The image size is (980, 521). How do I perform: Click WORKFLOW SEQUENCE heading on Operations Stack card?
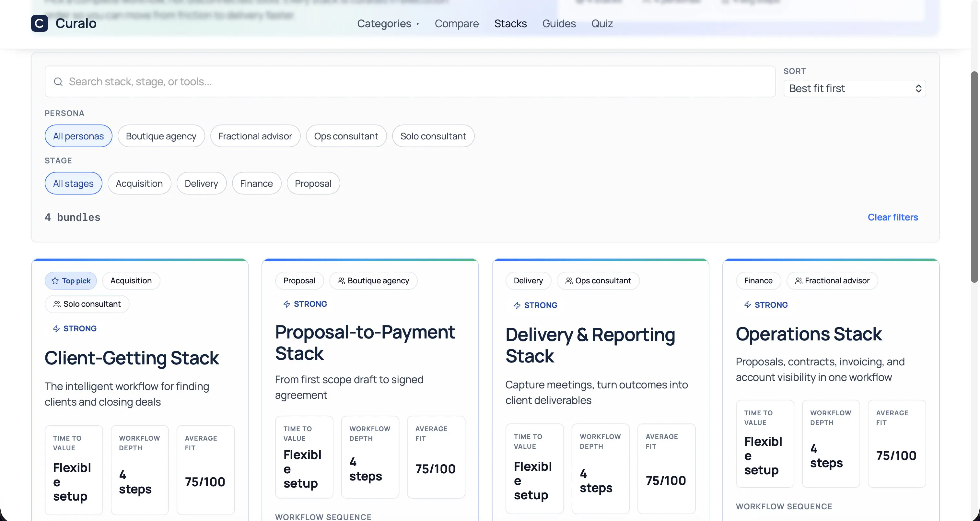(x=784, y=506)
